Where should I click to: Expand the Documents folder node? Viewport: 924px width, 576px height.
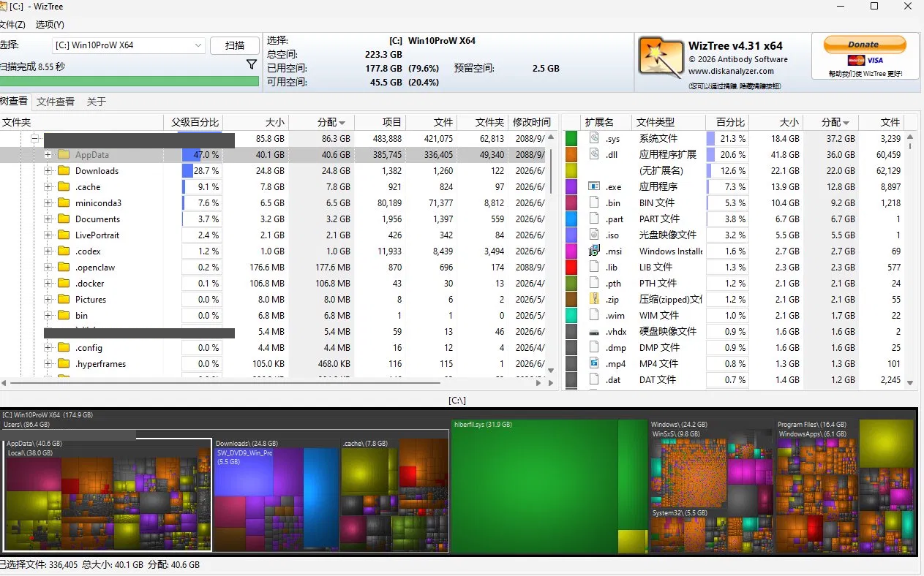pos(48,219)
